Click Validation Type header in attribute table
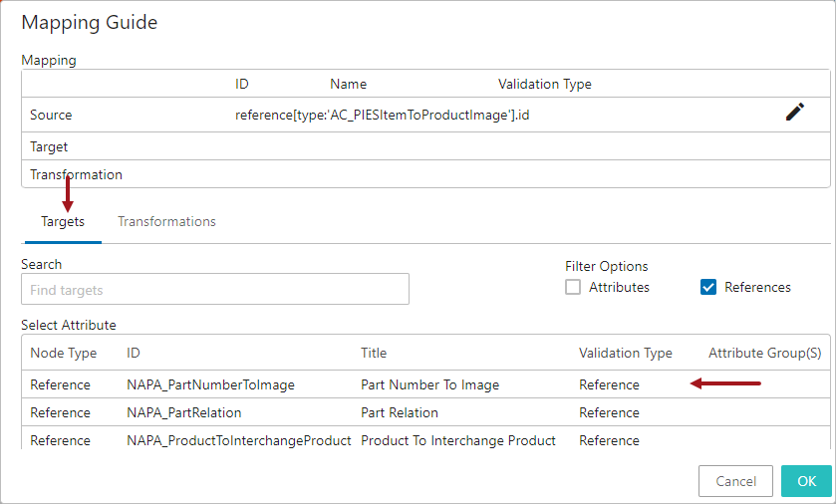 (x=626, y=353)
